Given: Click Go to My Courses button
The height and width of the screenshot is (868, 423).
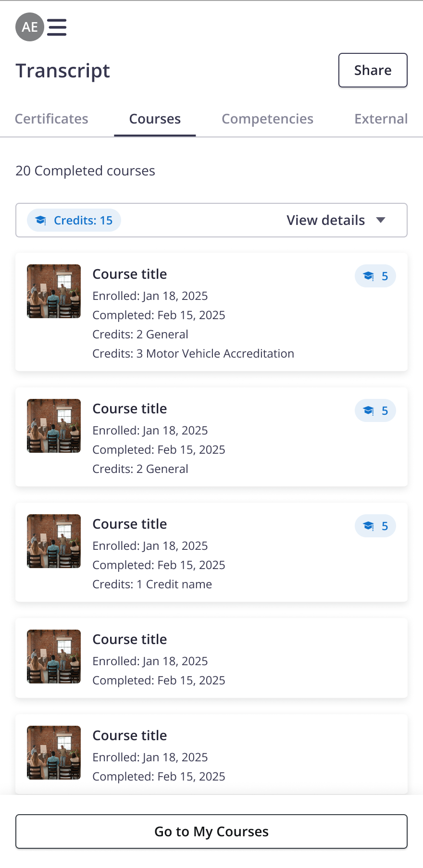Looking at the screenshot, I should 211,831.
